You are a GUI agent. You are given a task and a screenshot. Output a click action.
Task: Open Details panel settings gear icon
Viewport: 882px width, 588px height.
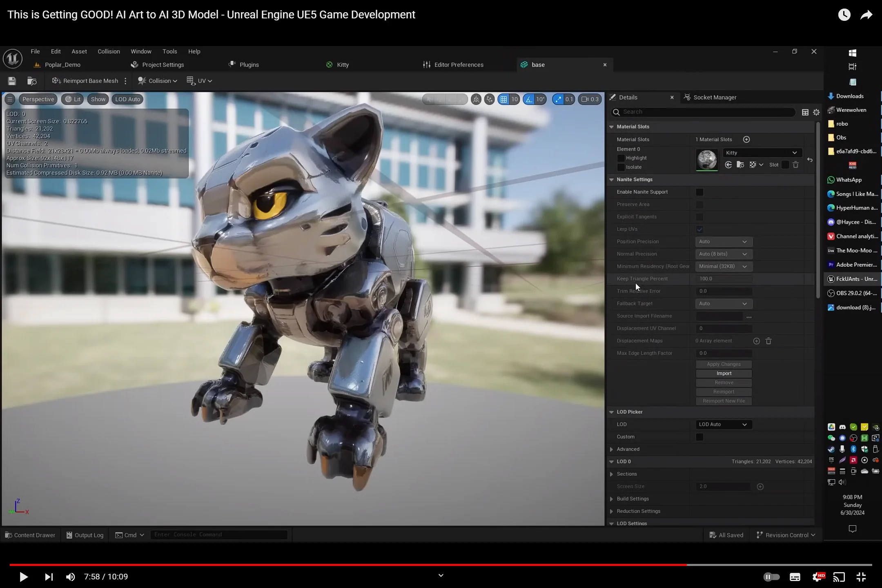(x=816, y=112)
